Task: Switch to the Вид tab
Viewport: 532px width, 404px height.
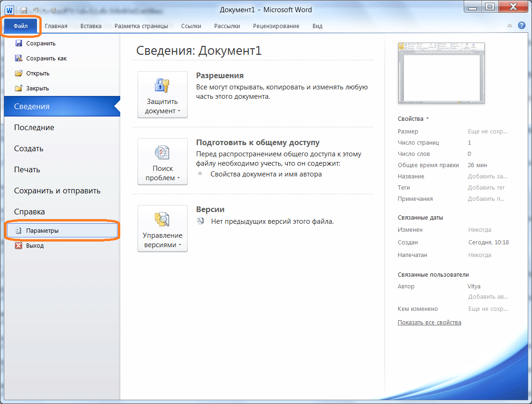Action: click(x=318, y=26)
